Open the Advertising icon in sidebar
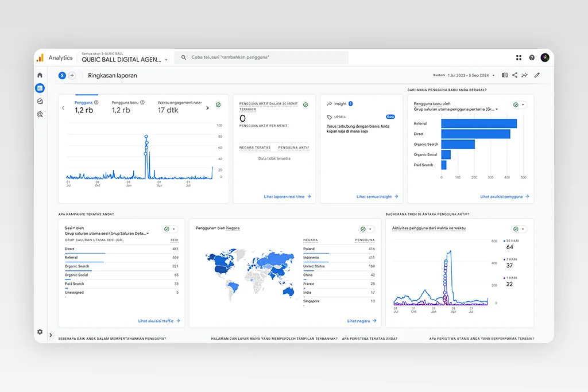Screen dimensions: 588x392 (x=40, y=114)
